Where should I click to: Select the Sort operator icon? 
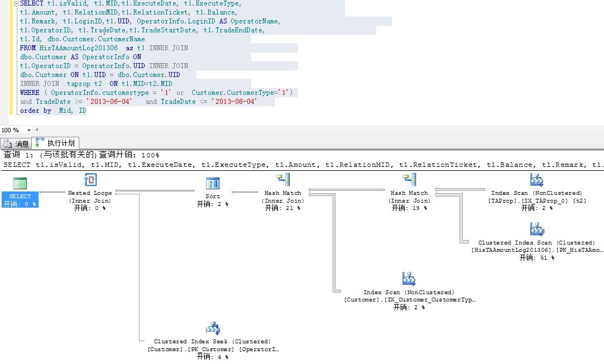tap(213, 183)
